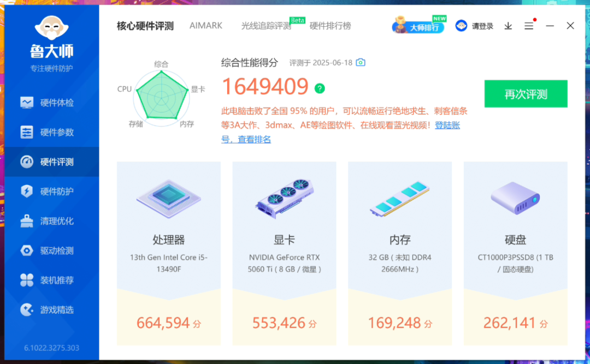Click the 鲁大师 mascot logo
This screenshot has width=590, height=364.
pyautogui.click(x=51, y=28)
